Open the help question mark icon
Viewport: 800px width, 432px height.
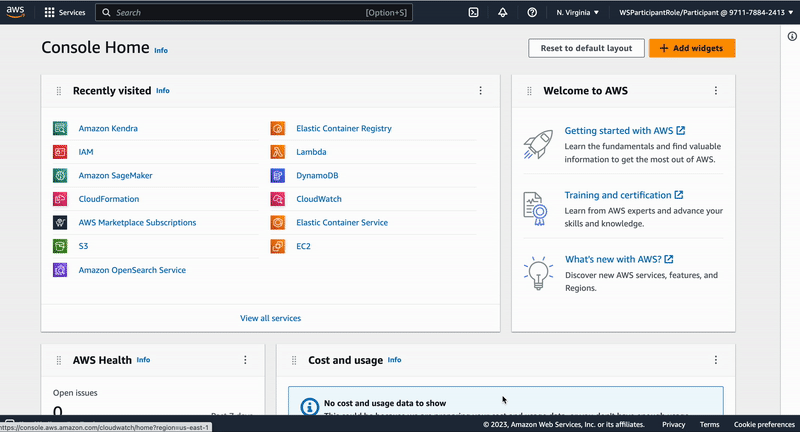(x=532, y=12)
